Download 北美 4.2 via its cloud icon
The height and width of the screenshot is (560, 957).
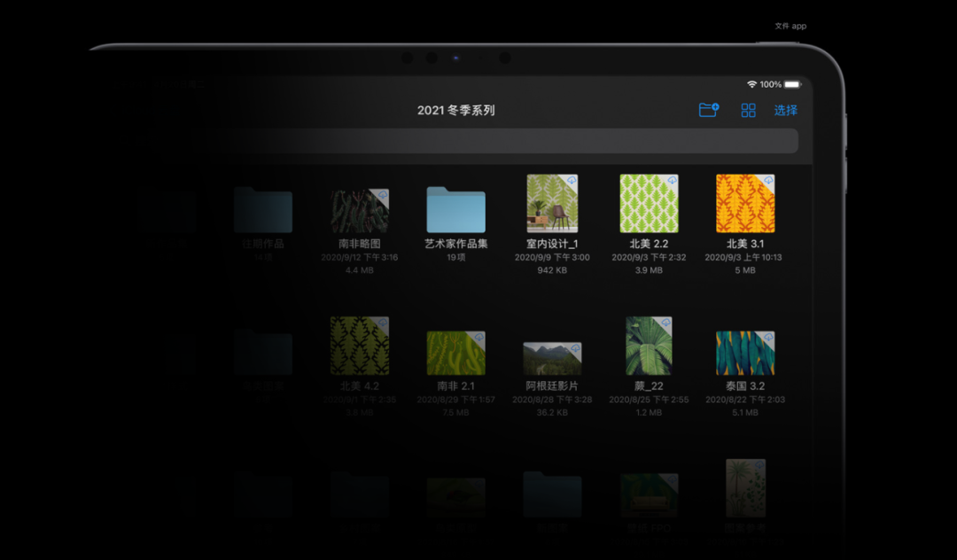tap(383, 323)
